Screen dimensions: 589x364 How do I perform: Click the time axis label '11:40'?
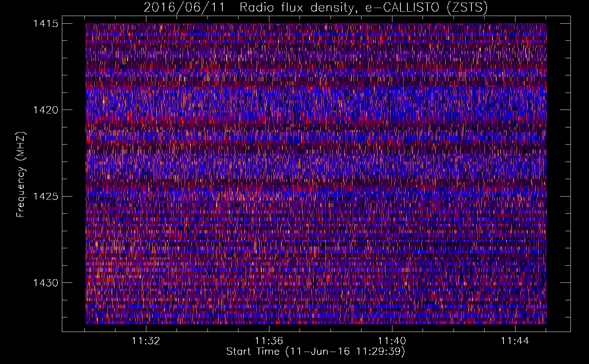(392, 341)
